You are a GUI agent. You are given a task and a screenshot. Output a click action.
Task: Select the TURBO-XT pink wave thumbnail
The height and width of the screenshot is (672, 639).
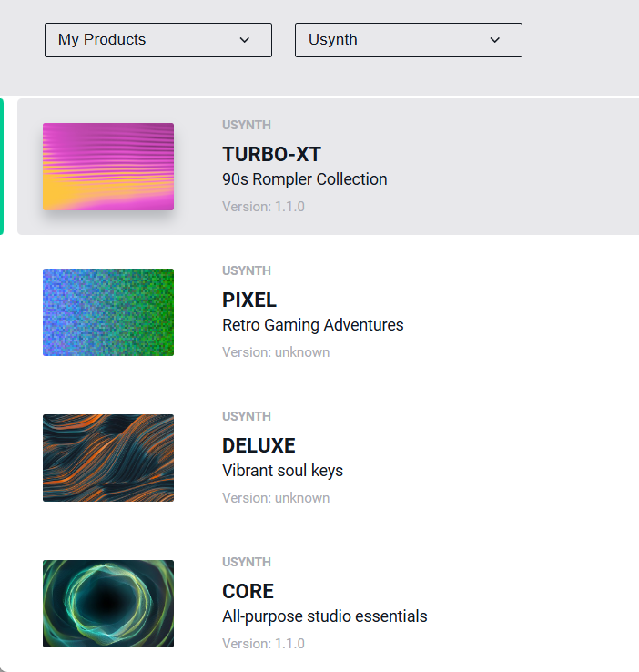click(x=108, y=167)
